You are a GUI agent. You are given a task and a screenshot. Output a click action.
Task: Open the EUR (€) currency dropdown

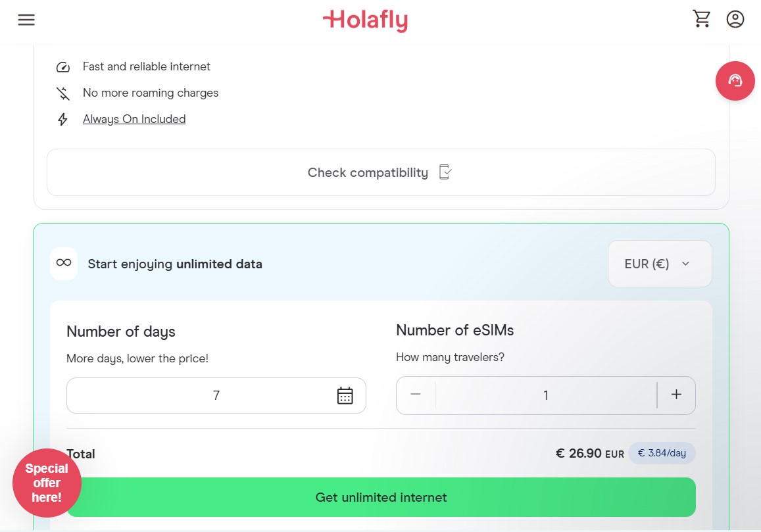pos(659,264)
